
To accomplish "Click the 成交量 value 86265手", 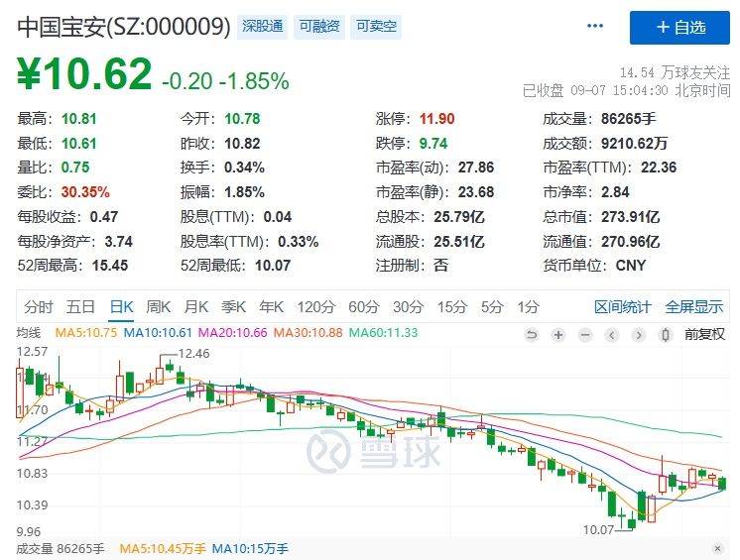I will tap(628, 119).
